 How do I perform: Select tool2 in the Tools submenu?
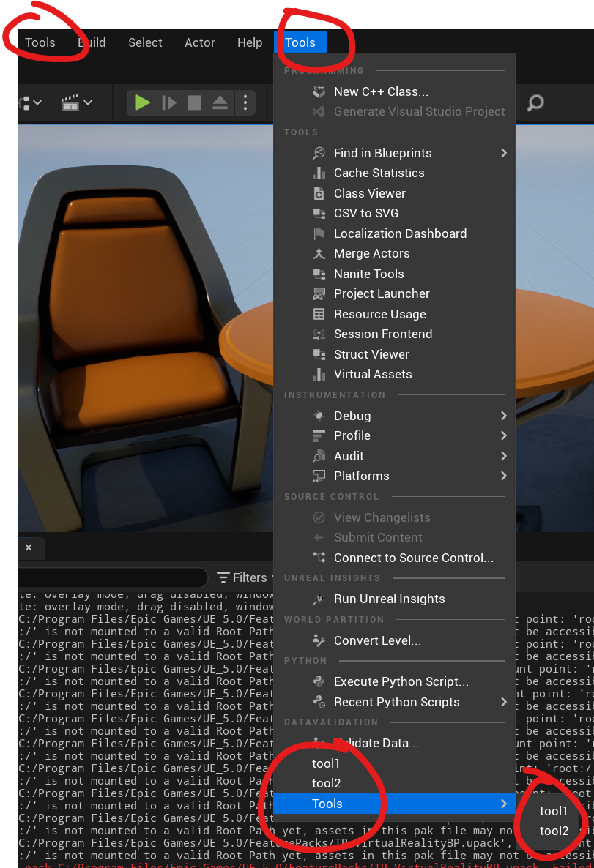[x=553, y=831]
